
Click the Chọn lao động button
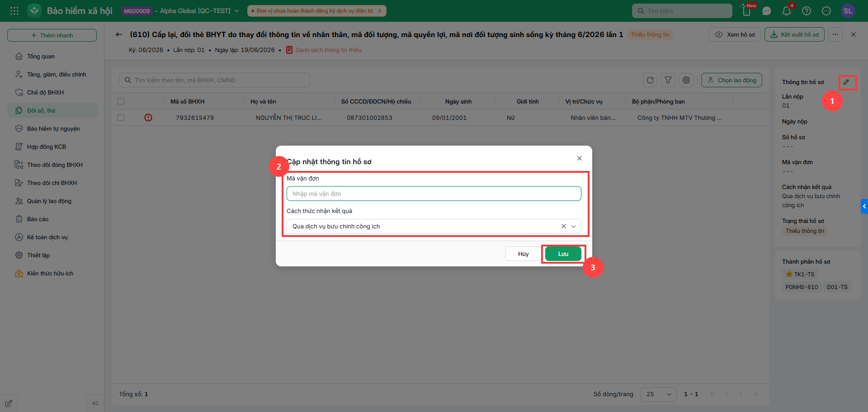pyautogui.click(x=731, y=80)
